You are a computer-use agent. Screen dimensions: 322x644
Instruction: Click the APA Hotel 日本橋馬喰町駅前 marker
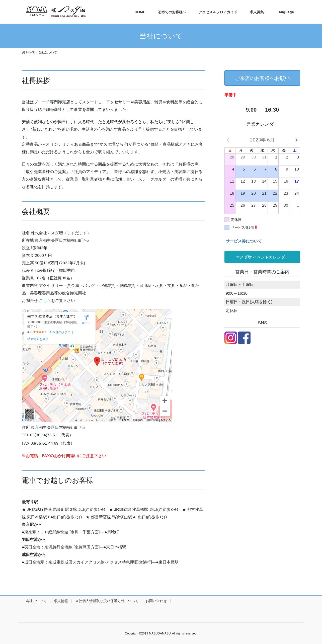coord(45,378)
